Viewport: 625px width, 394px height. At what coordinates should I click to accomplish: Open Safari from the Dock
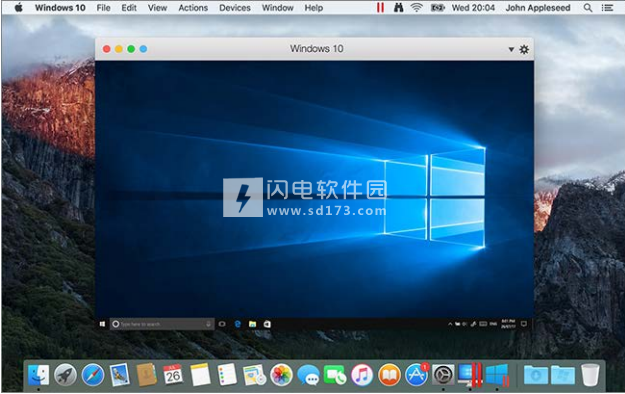93,375
